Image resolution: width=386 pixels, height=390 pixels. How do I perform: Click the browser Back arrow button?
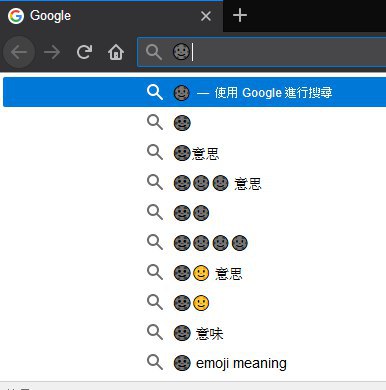(x=19, y=52)
